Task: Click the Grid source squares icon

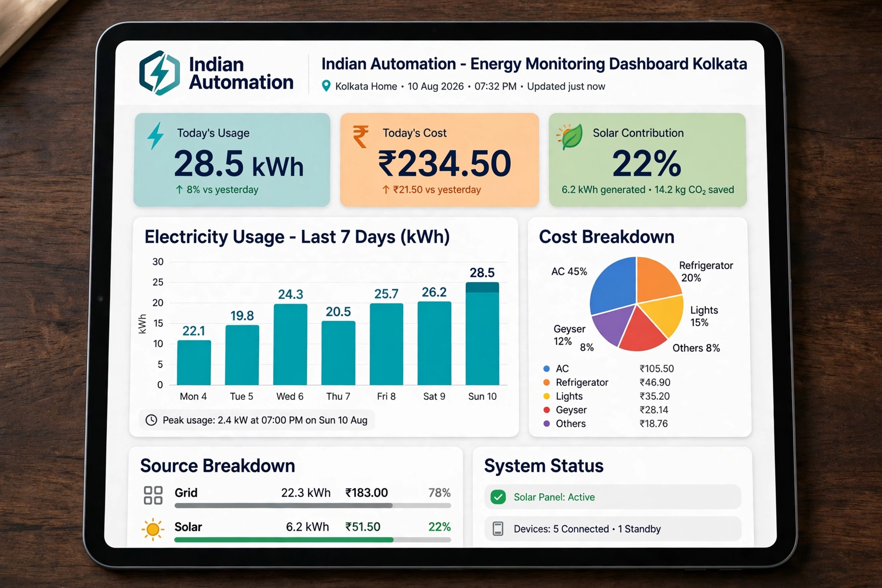Action: (153, 496)
